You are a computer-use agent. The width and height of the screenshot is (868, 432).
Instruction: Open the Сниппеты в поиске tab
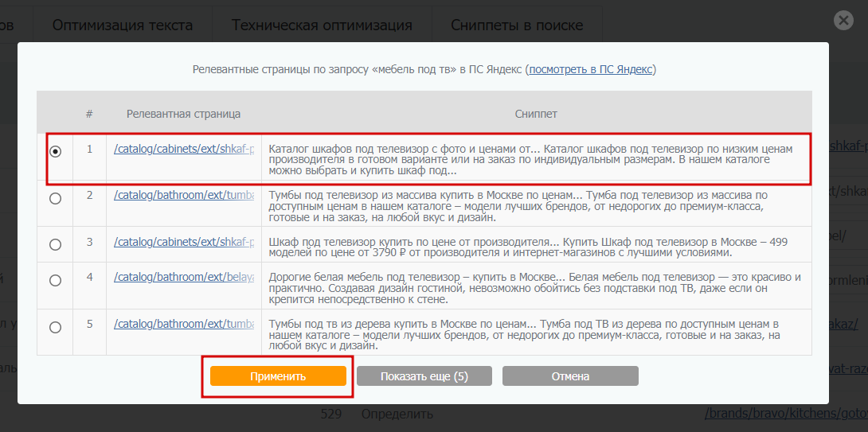(517, 25)
